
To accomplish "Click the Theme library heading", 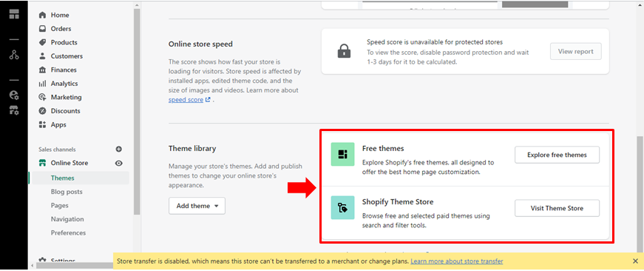I will tap(192, 148).
